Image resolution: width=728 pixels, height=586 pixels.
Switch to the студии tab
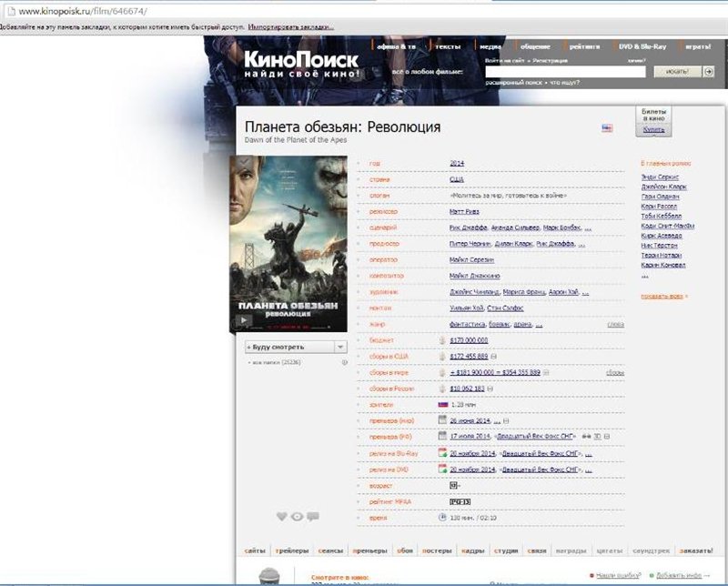(x=506, y=551)
